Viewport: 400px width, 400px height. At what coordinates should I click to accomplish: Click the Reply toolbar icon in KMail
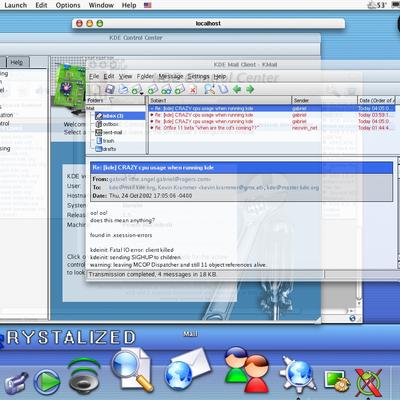coord(153,89)
